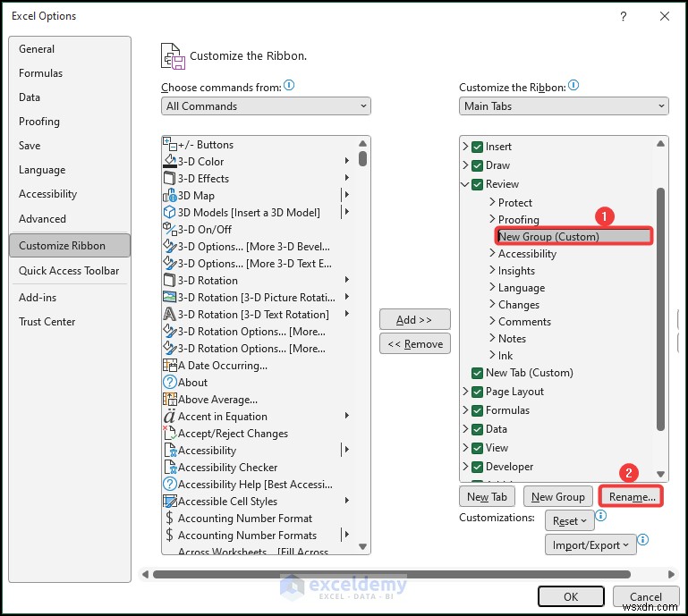
Task: Choose the 3D Map globe icon
Action: click(x=170, y=195)
